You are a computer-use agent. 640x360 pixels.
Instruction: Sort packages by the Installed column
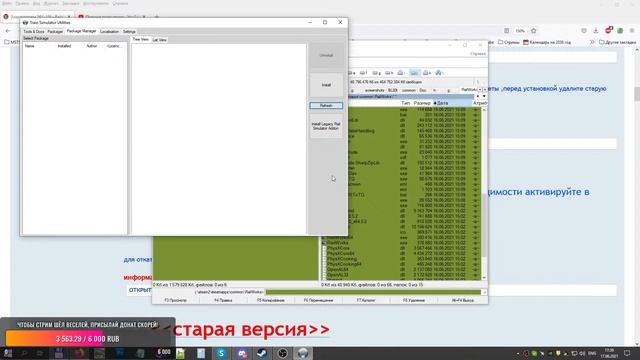[64, 46]
